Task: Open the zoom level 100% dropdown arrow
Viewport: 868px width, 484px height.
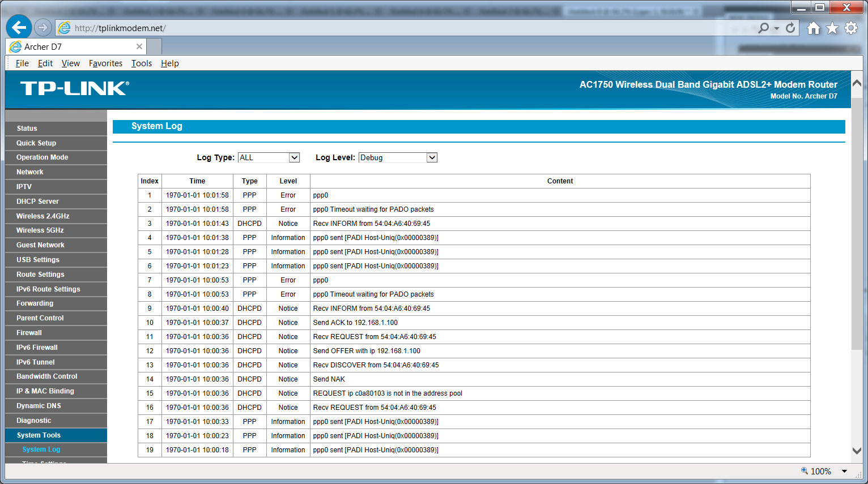Action: click(x=844, y=471)
